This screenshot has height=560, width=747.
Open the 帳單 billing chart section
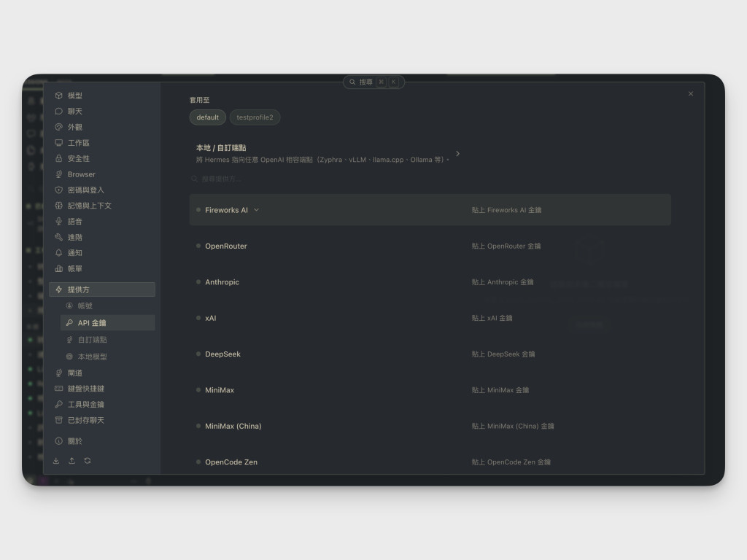[102, 268]
